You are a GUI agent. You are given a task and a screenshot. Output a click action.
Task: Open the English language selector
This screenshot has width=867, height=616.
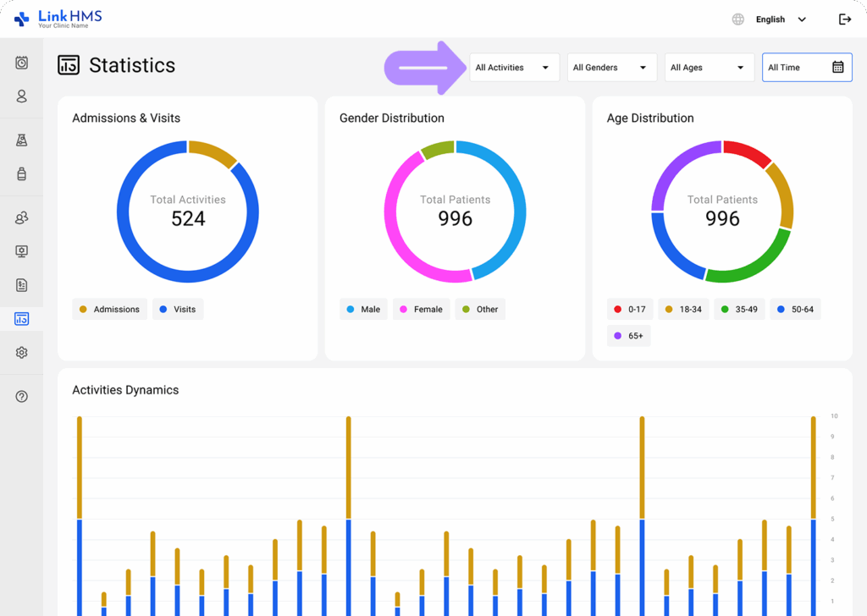[x=769, y=19]
